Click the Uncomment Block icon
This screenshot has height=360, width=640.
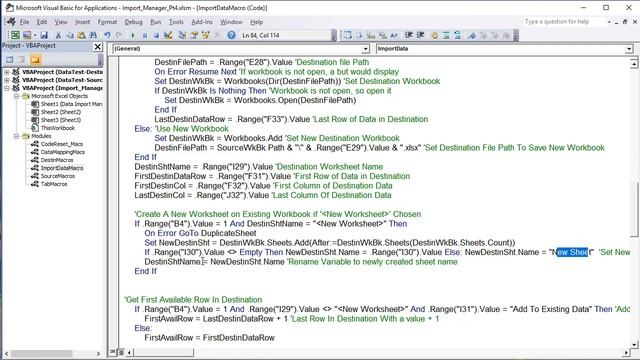pos(457,35)
